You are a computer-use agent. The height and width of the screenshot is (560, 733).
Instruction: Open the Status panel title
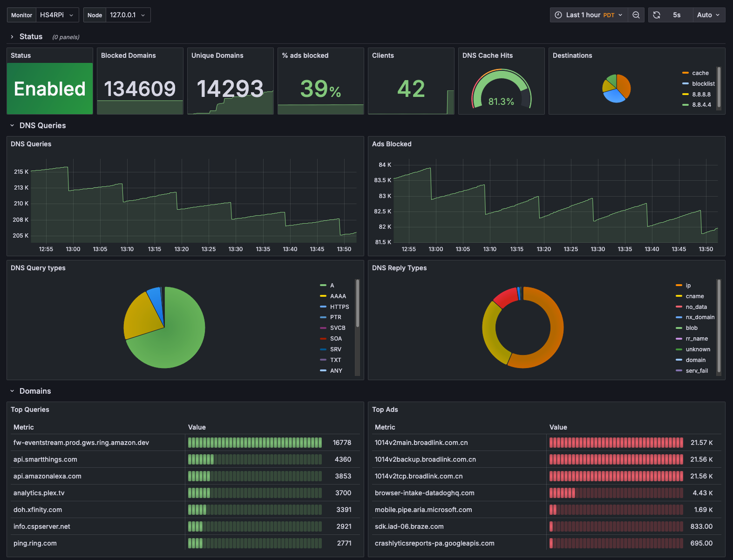point(21,55)
